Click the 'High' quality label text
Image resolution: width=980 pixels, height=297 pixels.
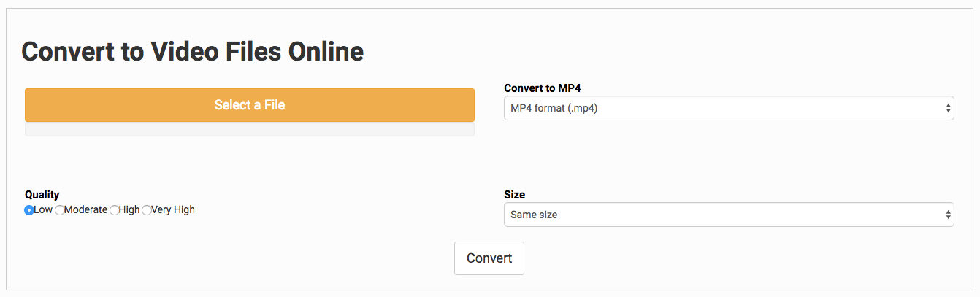[x=129, y=210]
